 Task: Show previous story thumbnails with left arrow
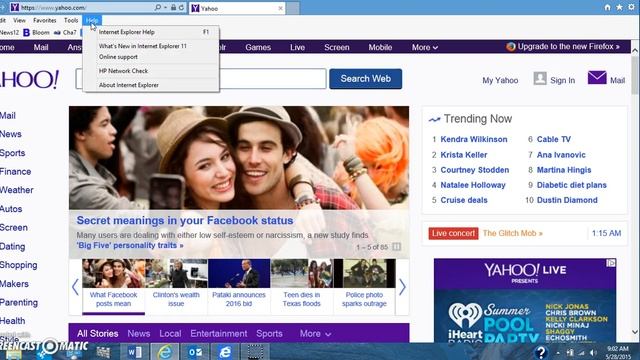click(x=75, y=287)
